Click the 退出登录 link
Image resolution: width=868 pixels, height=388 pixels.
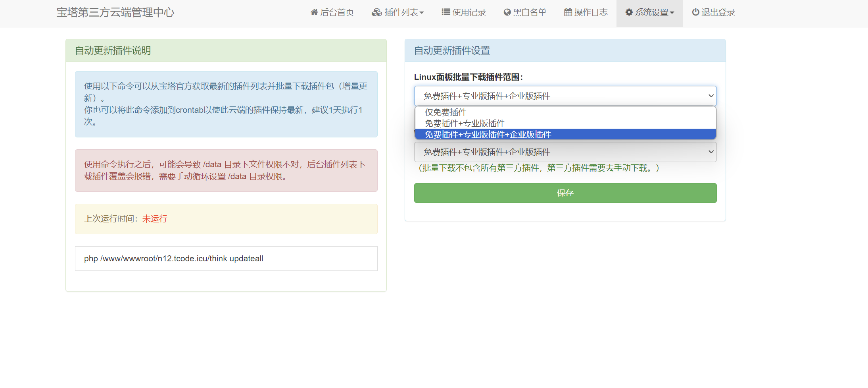[x=713, y=12]
